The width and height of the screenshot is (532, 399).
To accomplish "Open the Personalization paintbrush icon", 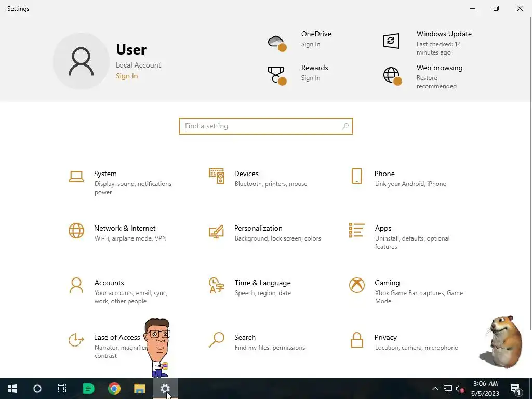I will pyautogui.click(x=216, y=231).
